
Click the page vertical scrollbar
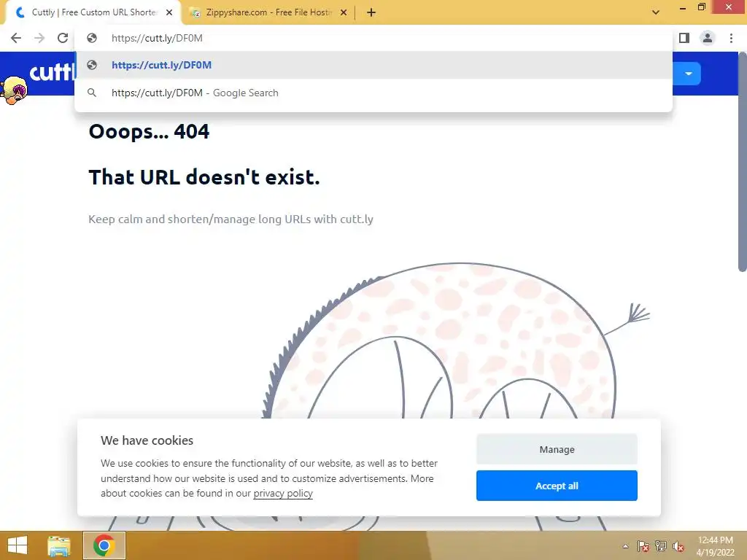[x=742, y=162]
